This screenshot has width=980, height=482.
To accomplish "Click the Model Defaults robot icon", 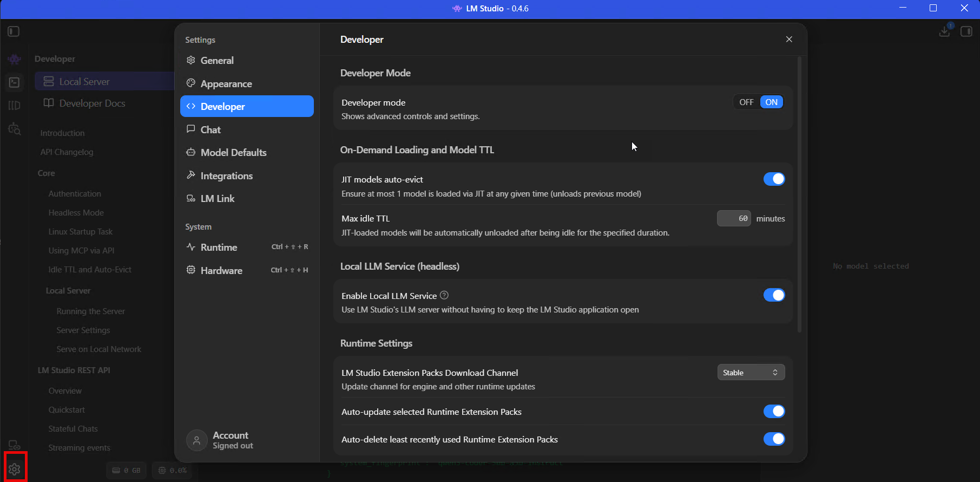I will 190,152.
